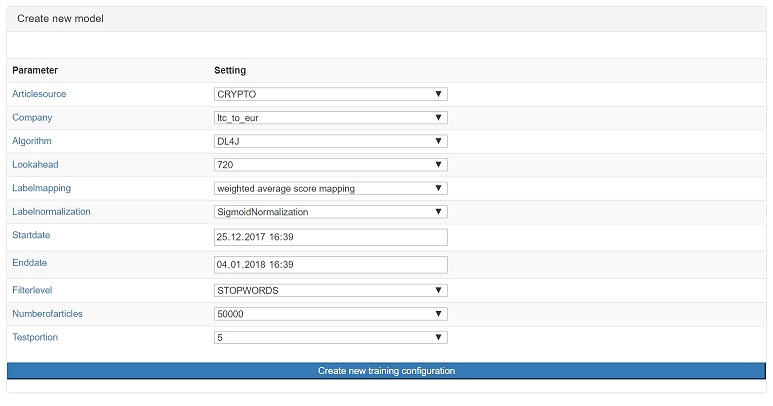
Task: Click the Testportion parameter label
Action: coord(35,338)
